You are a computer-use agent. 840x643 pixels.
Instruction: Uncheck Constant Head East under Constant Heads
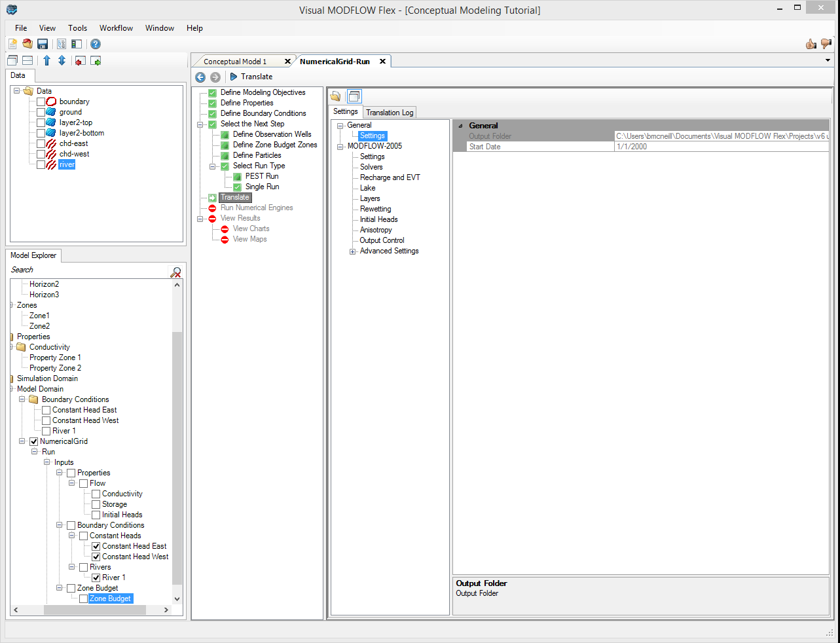96,545
